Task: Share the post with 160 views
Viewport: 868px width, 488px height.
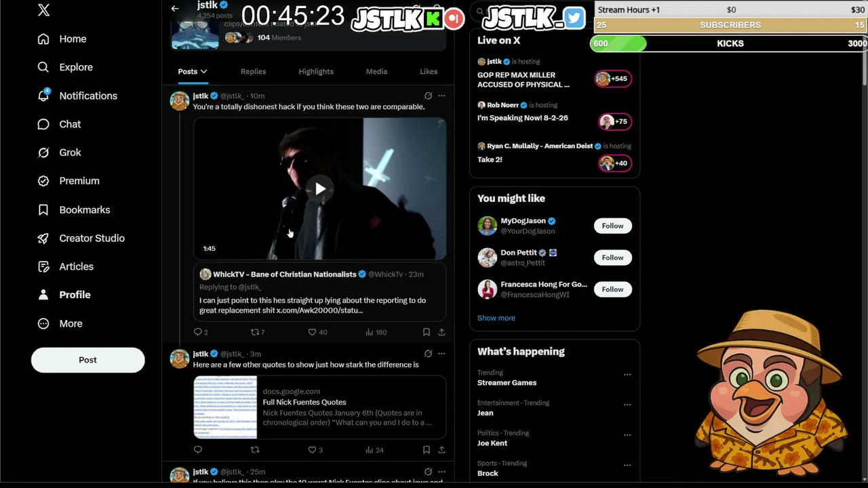Action: (441, 332)
